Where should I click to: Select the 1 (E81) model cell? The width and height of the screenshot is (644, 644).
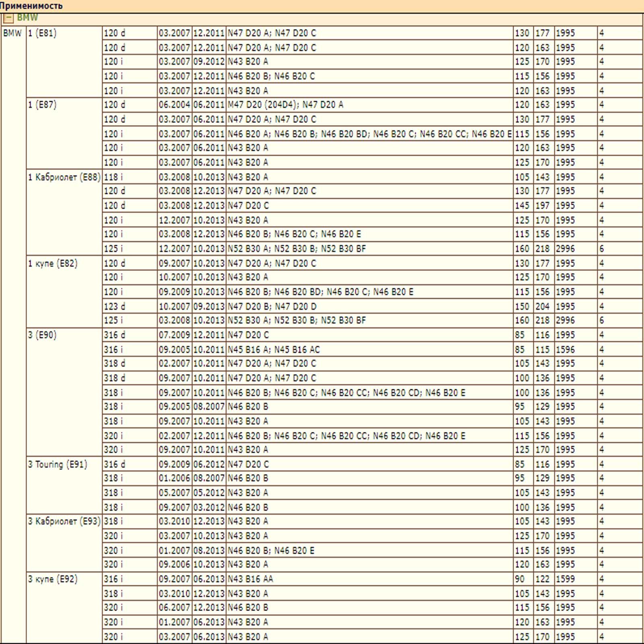42,33
